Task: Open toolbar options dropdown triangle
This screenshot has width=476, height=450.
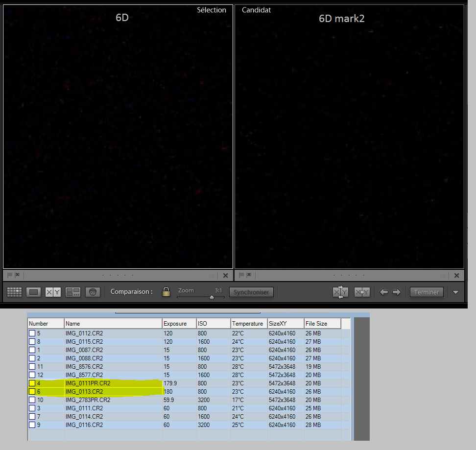Action: 455,292
